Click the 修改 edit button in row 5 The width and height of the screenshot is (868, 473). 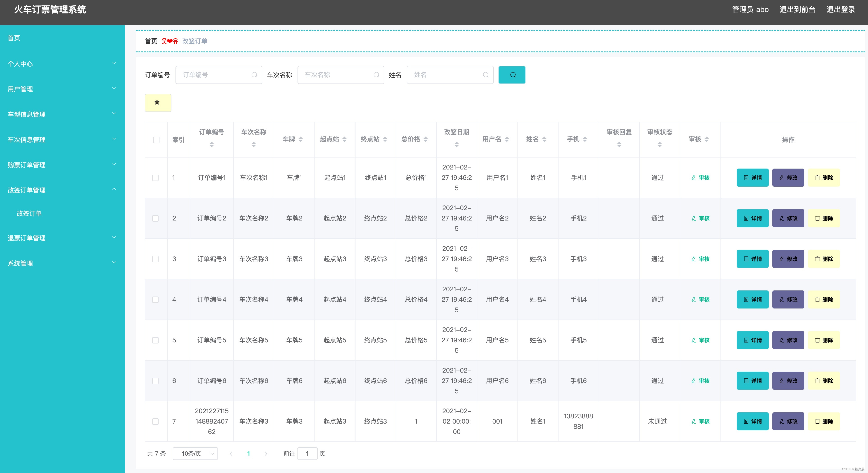point(788,340)
